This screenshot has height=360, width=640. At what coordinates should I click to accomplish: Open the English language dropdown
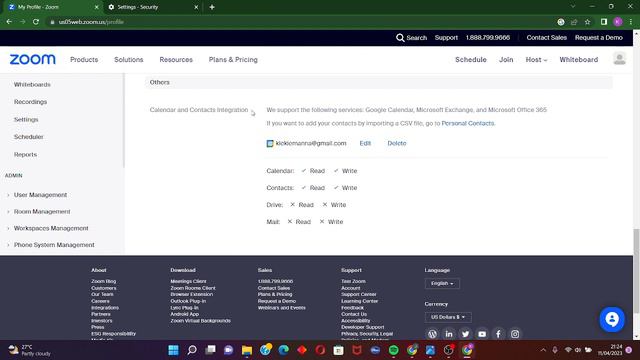(442, 283)
